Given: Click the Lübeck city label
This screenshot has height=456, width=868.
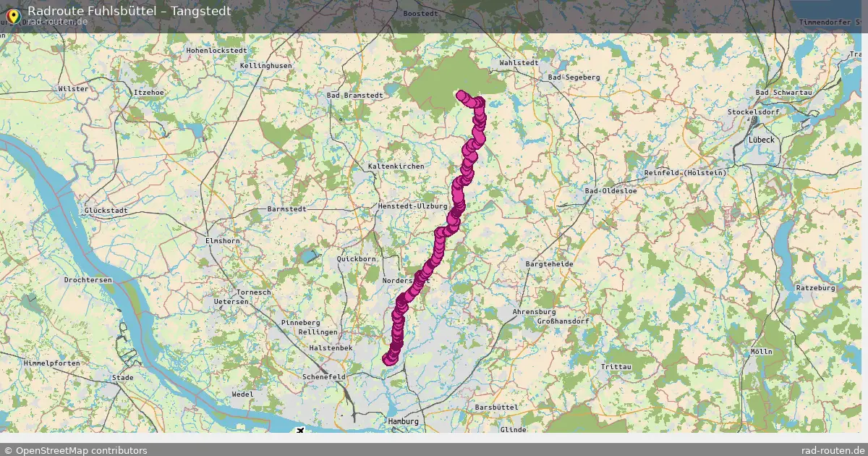Looking at the screenshot, I should pyautogui.click(x=762, y=140).
